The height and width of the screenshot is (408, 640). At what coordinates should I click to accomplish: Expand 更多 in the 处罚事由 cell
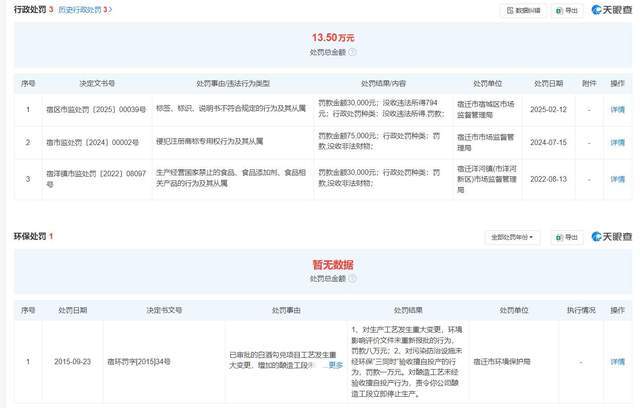[x=336, y=365]
